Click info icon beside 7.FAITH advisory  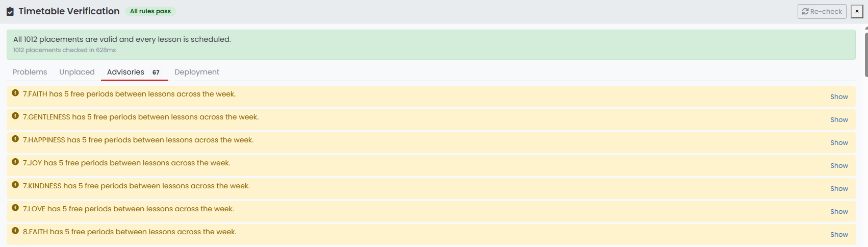pyautogui.click(x=15, y=93)
